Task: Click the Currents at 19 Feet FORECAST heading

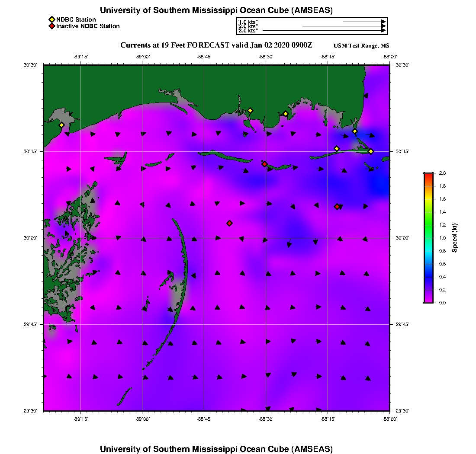Action: (216, 45)
